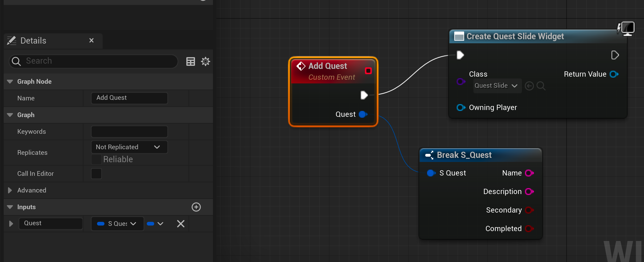The width and height of the screenshot is (644, 262).
Task: Browse to Quest Slide class in Content Browser
Action: (x=541, y=86)
